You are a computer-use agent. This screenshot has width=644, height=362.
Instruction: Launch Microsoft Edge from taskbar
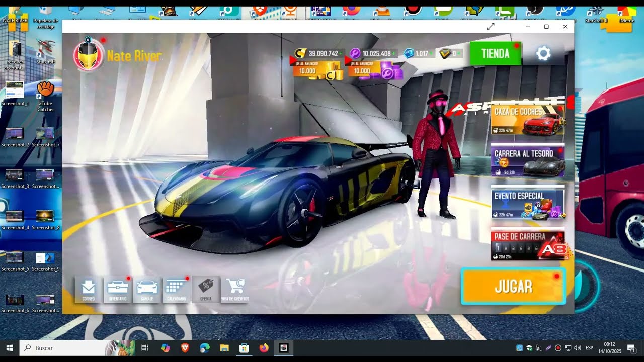click(204, 348)
